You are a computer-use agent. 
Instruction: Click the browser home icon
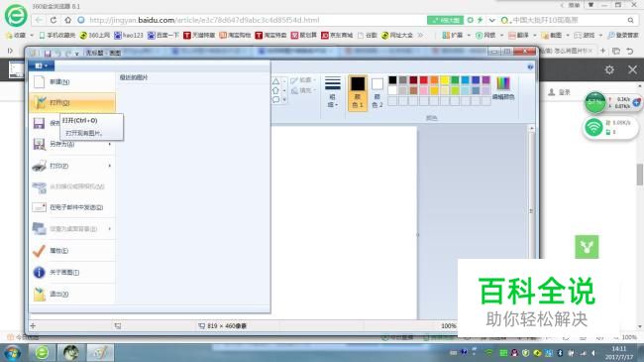point(67,20)
